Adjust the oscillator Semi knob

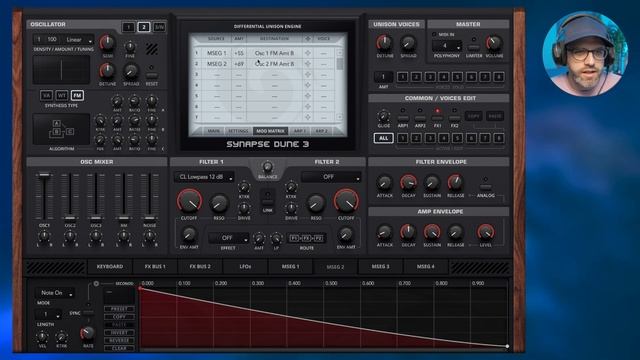pyautogui.click(x=107, y=42)
